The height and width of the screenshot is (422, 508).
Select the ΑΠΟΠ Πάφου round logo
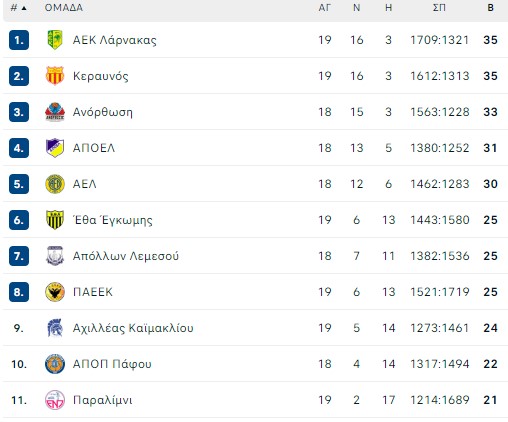tap(55, 364)
